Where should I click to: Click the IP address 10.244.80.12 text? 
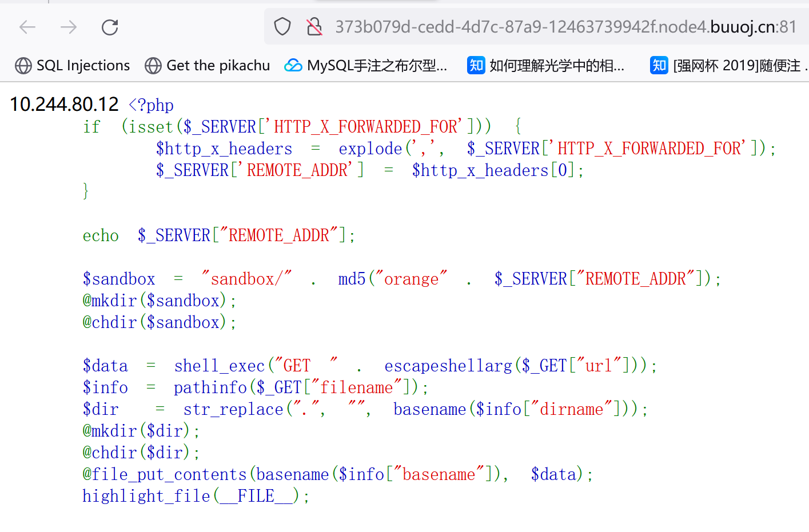coord(64,104)
